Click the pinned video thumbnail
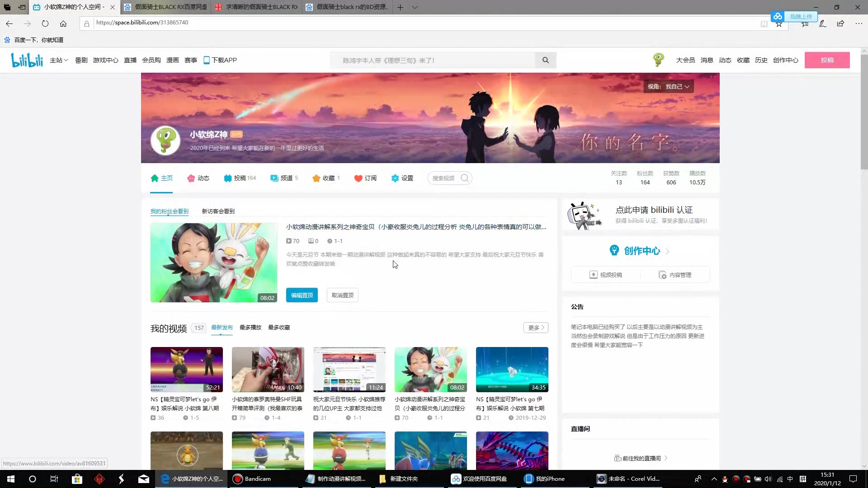 pyautogui.click(x=213, y=263)
